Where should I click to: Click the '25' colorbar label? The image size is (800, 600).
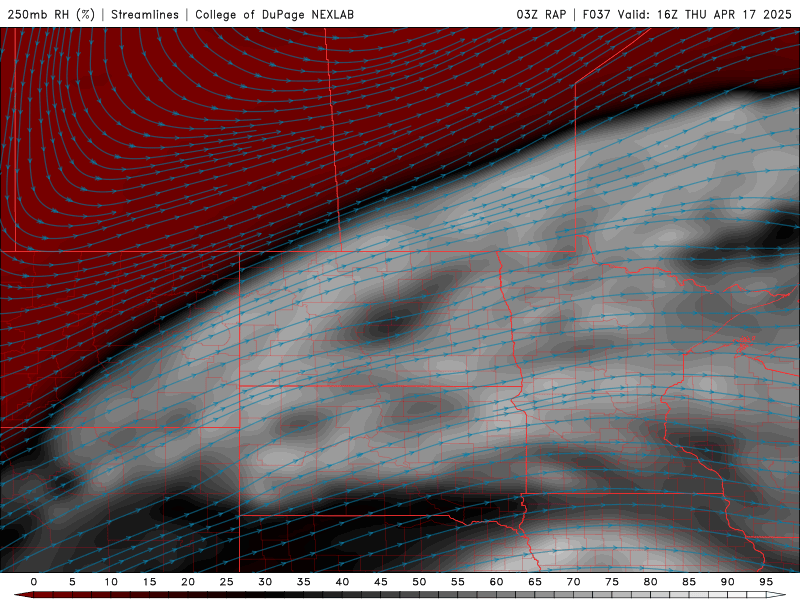tap(227, 582)
